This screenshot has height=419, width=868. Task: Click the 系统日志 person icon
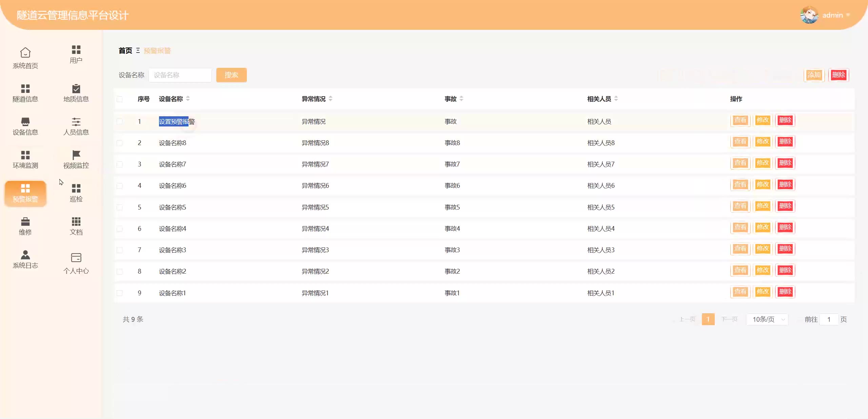coord(25,255)
